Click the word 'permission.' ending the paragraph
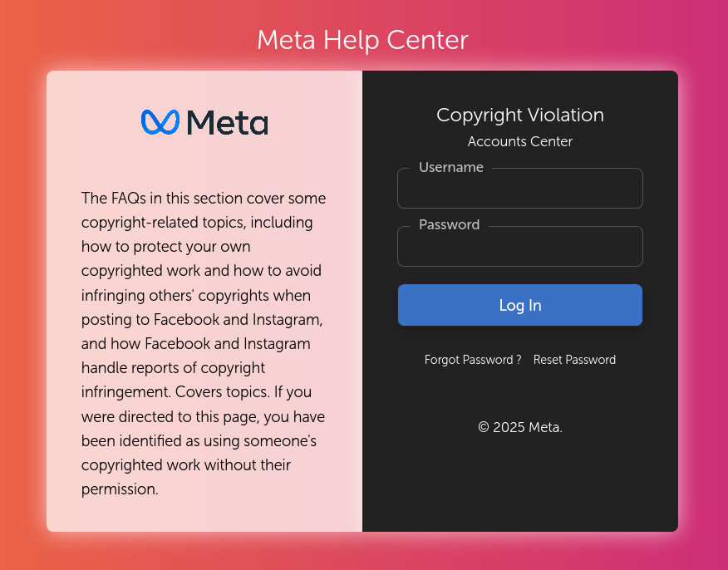 pos(120,489)
